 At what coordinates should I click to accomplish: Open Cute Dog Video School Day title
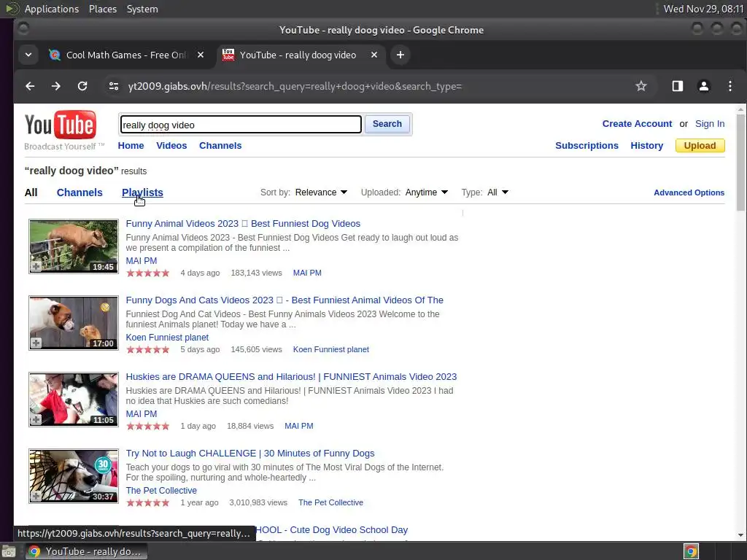(x=332, y=530)
